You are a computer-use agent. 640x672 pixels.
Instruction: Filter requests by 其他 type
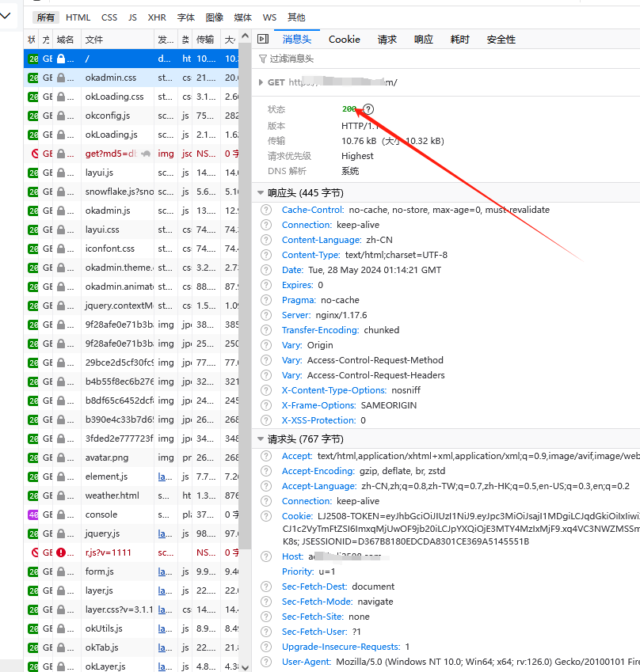[x=296, y=17]
